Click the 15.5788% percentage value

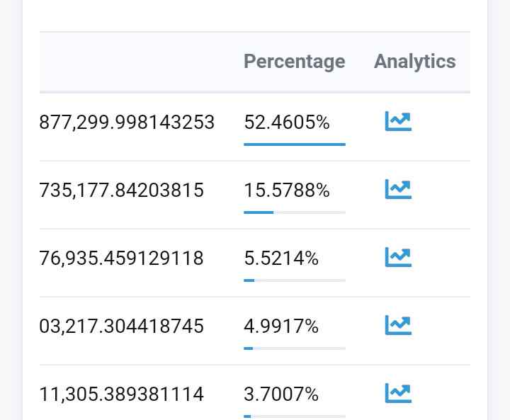click(x=287, y=191)
